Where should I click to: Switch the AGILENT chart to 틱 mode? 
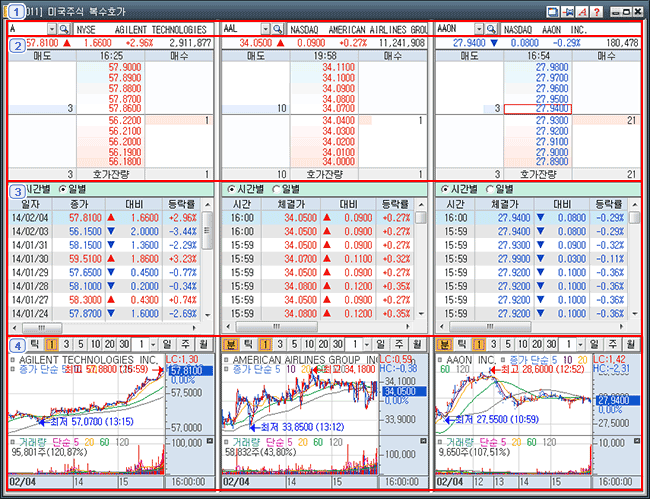pyautogui.click(x=34, y=344)
